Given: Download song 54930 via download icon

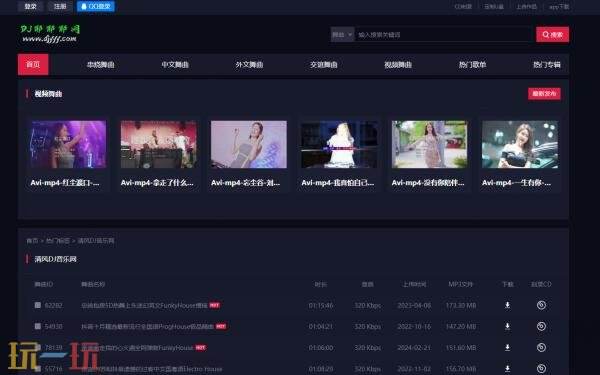Looking at the screenshot, I should 507,326.
